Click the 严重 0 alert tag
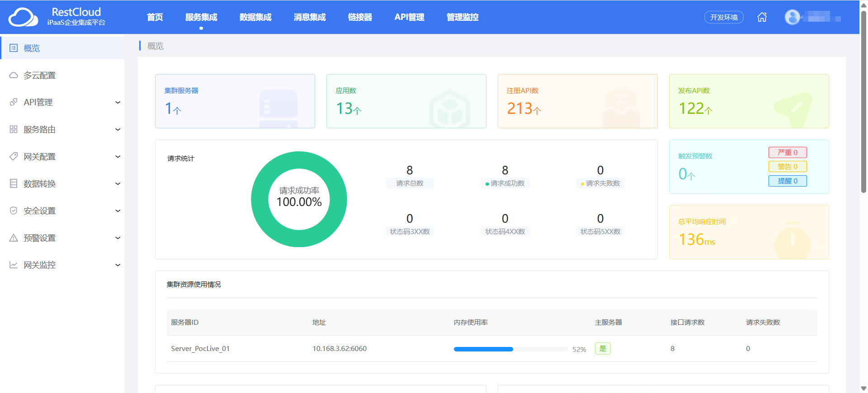 click(788, 153)
